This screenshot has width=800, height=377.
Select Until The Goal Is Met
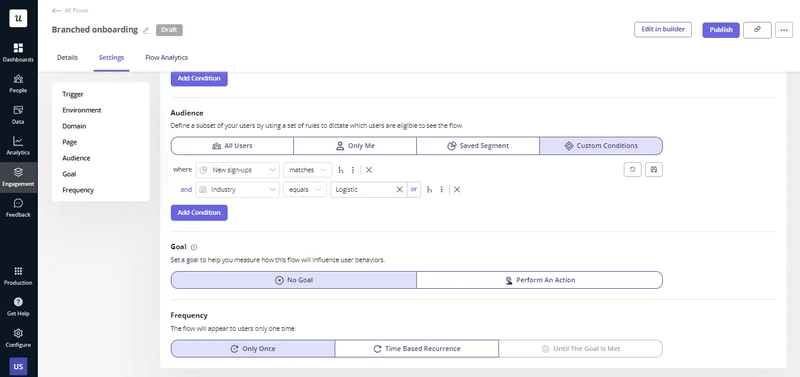click(x=581, y=349)
